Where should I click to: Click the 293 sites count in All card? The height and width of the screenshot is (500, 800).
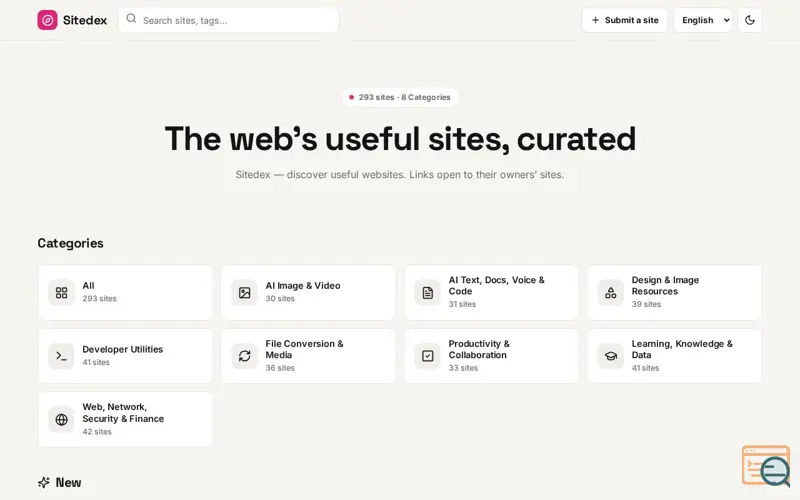pos(99,298)
